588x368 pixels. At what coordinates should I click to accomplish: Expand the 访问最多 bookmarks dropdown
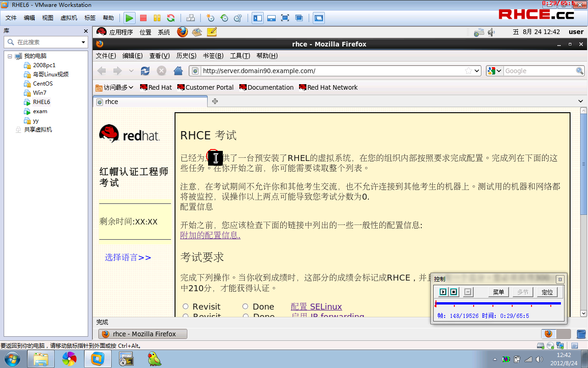pos(114,87)
